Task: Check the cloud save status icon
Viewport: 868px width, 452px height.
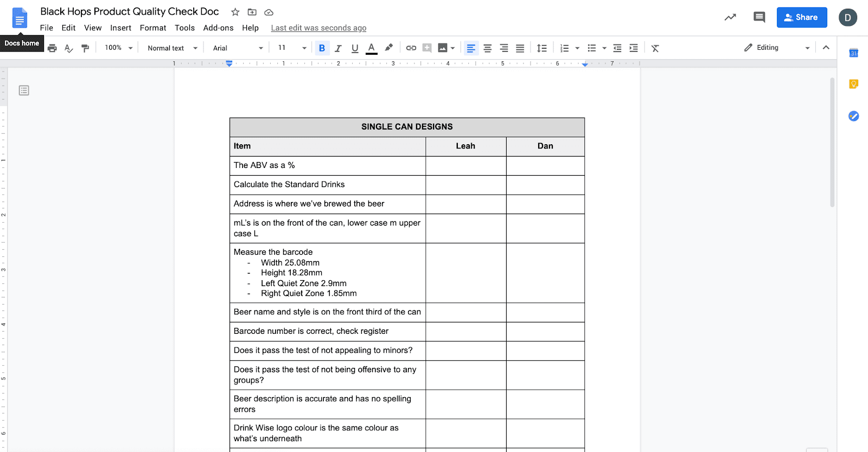Action: pyautogui.click(x=269, y=12)
